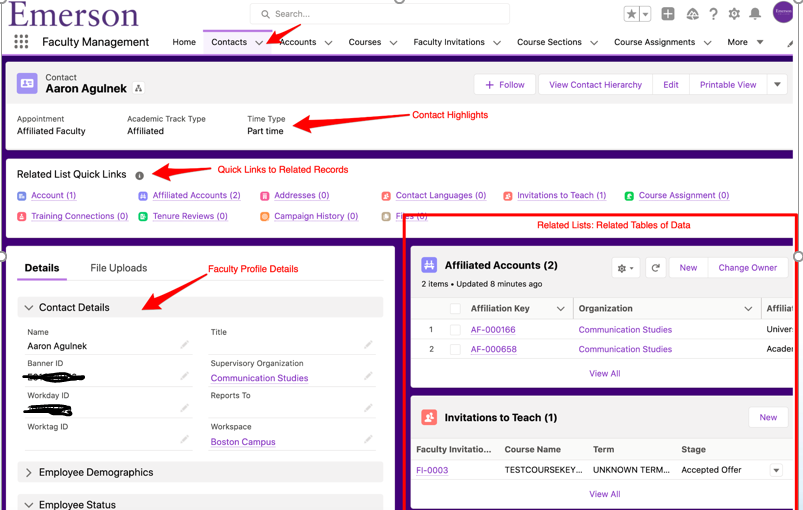
Task: Open the Setup gear icon
Action: (734, 14)
